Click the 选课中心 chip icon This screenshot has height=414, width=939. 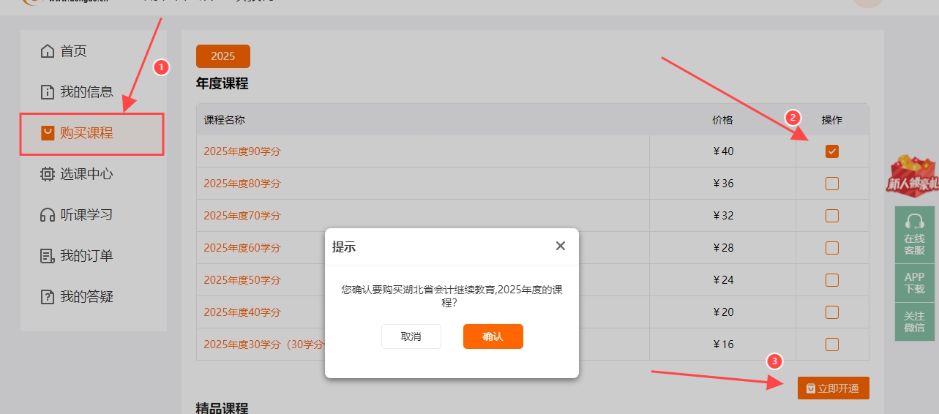(x=46, y=174)
